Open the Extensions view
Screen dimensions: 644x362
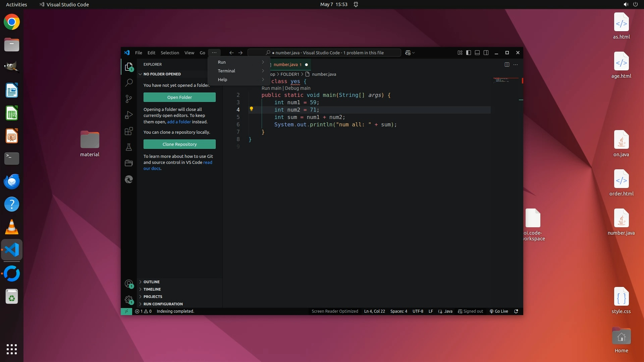pyautogui.click(x=129, y=131)
